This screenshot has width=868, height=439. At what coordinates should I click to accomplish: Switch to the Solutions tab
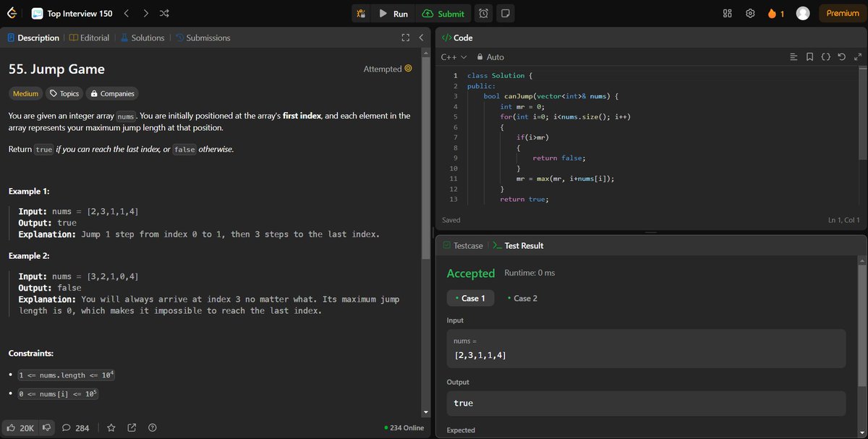click(142, 38)
